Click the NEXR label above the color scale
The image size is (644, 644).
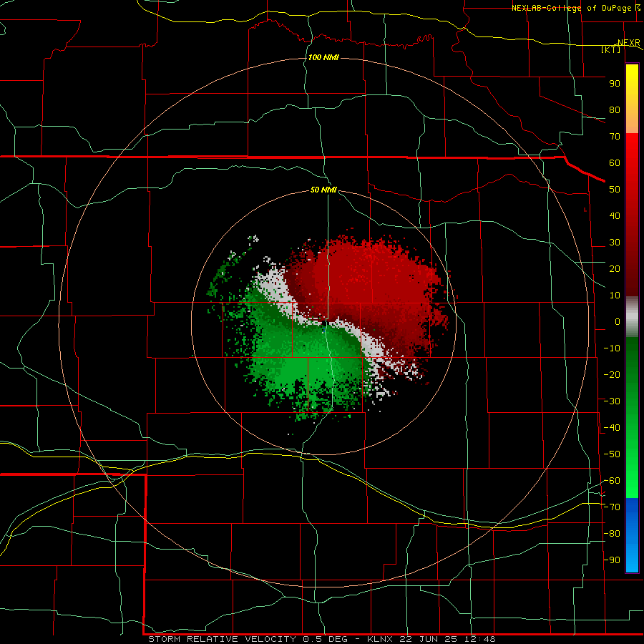[629, 43]
